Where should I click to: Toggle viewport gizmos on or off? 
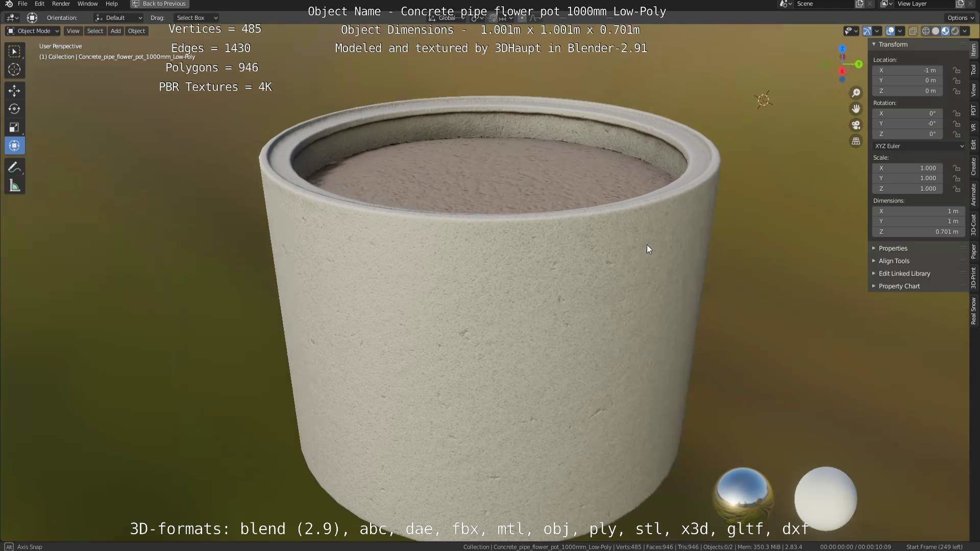tap(867, 31)
